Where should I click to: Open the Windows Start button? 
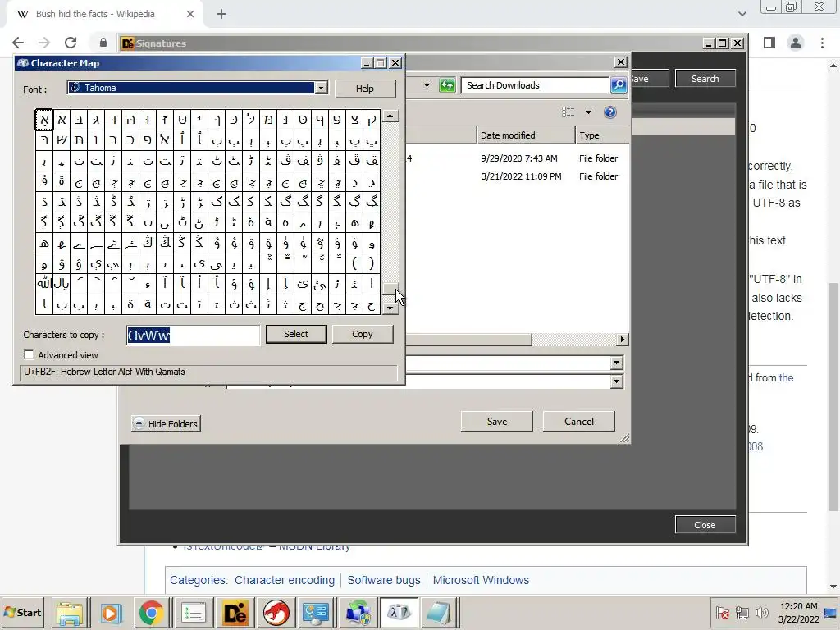point(22,613)
